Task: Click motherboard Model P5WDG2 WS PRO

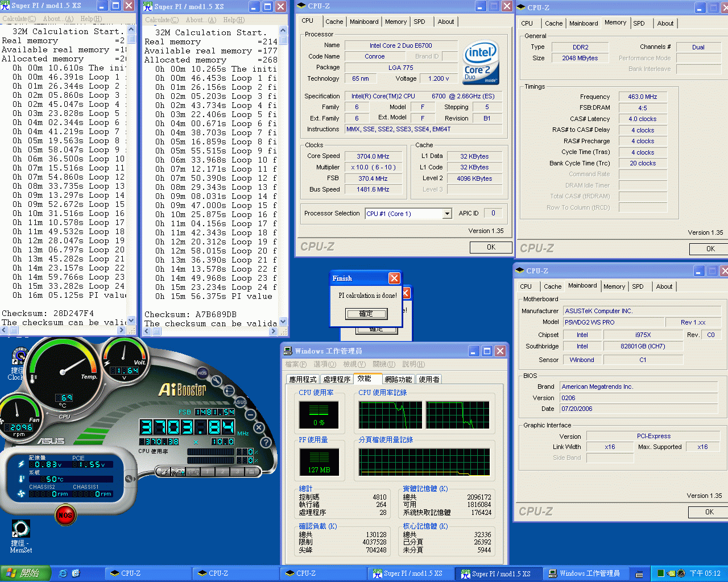Action: 613,322
